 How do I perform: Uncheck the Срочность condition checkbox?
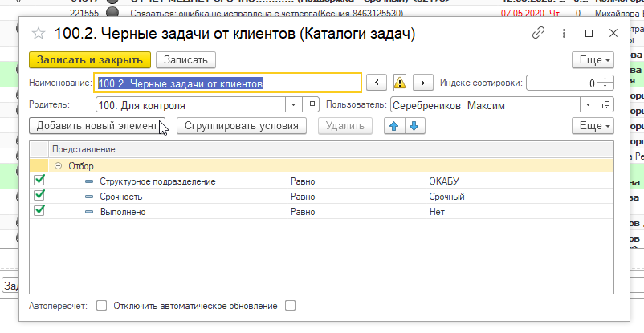pos(39,196)
